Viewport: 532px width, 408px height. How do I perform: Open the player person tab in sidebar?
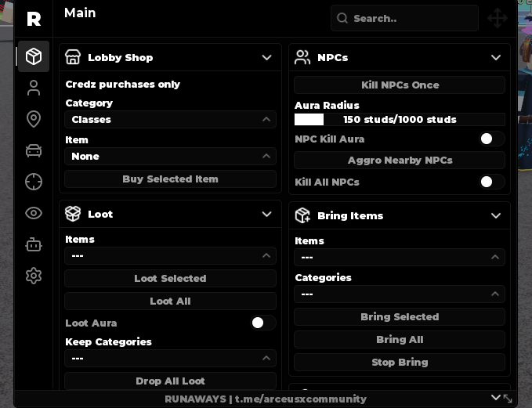[x=34, y=88]
